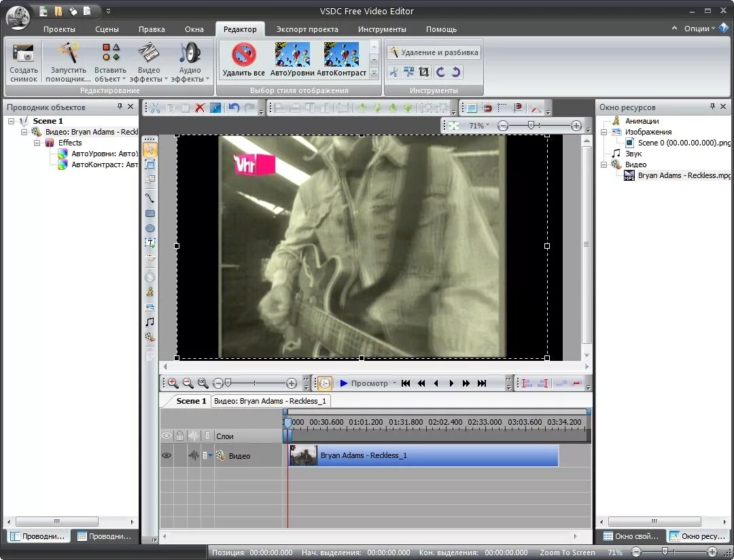The height and width of the screenshot is (560, 734).
Task: Click the scissors Cut icon in editor toolbar
Action: pyautogui.click(x=155, y=108)
